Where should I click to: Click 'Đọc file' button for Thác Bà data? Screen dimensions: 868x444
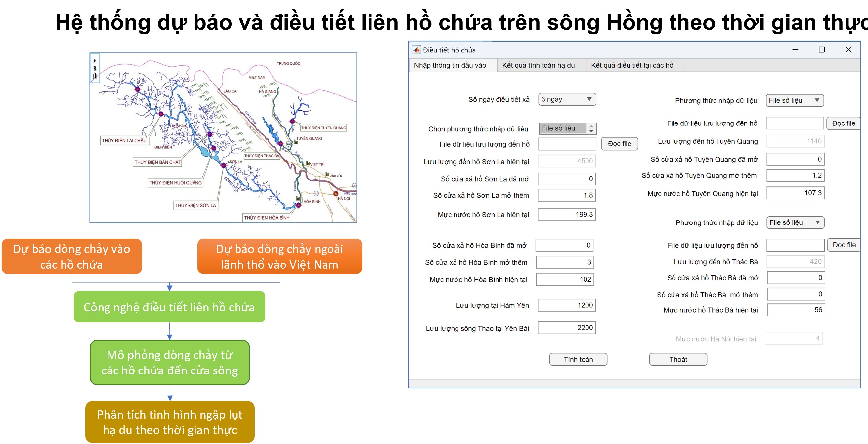844,245
